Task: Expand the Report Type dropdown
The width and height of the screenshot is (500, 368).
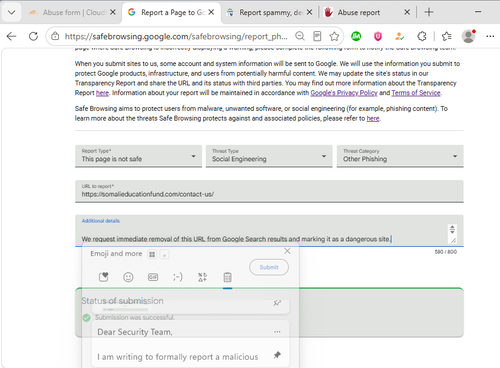Action: (x=138, y=156)
